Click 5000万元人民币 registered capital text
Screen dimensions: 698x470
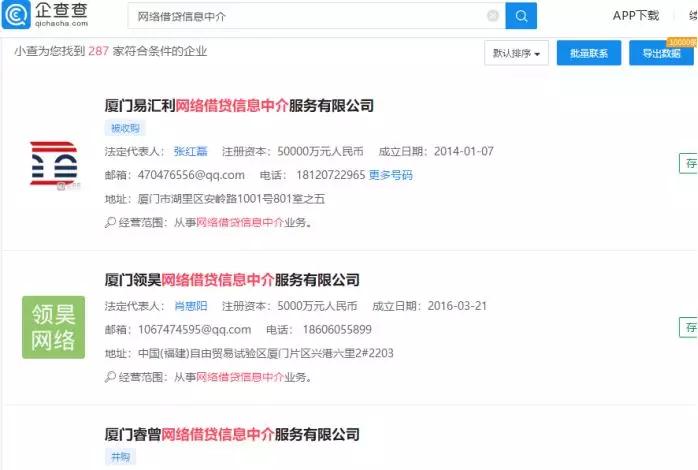point(317,306)
